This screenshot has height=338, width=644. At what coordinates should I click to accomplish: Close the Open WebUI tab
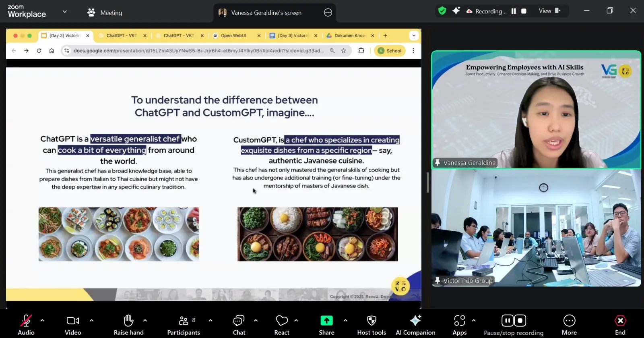point(259,35)
